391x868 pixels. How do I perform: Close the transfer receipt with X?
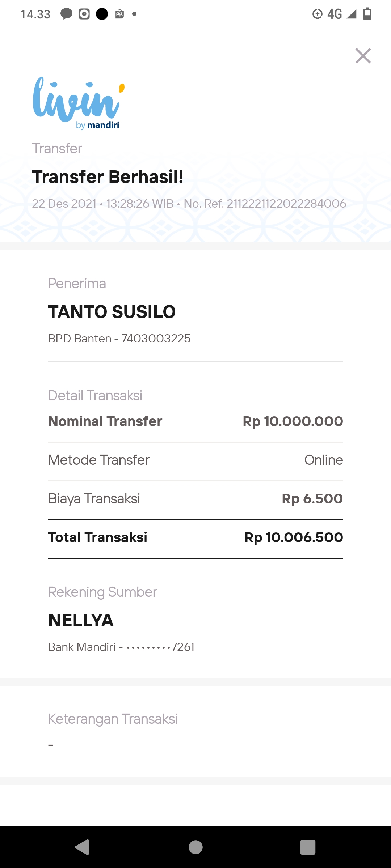point(363,56)
